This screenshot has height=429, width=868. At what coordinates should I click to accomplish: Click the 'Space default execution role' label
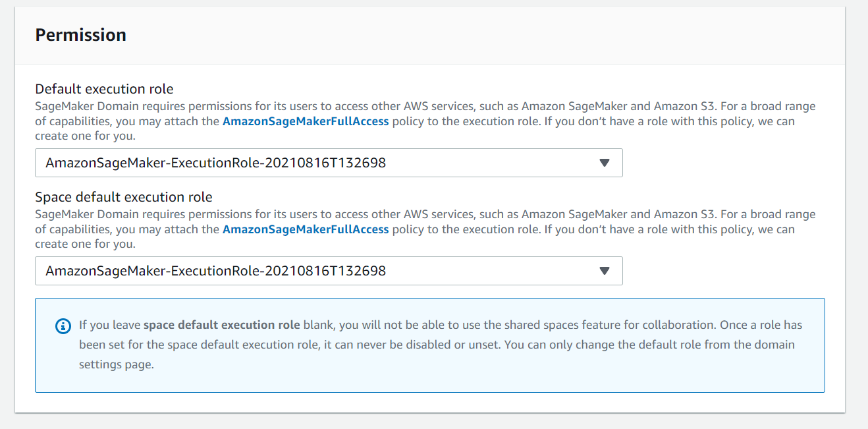124,197
